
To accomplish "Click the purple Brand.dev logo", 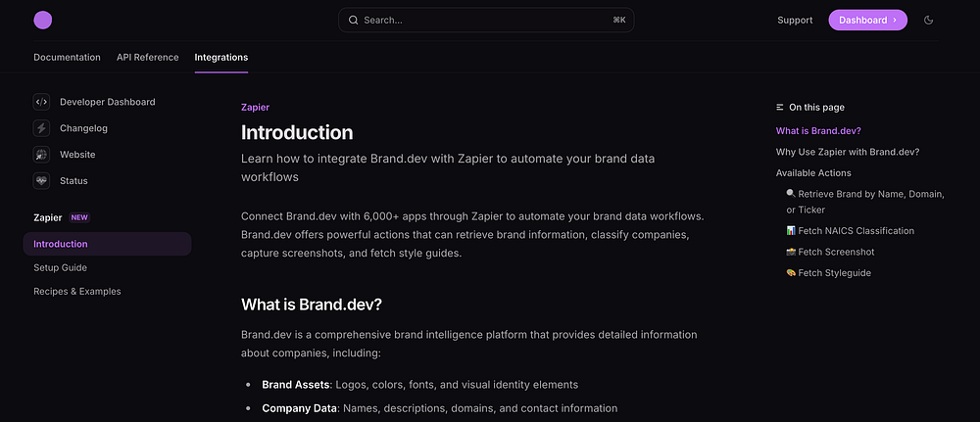I will [x=42, y=20].
